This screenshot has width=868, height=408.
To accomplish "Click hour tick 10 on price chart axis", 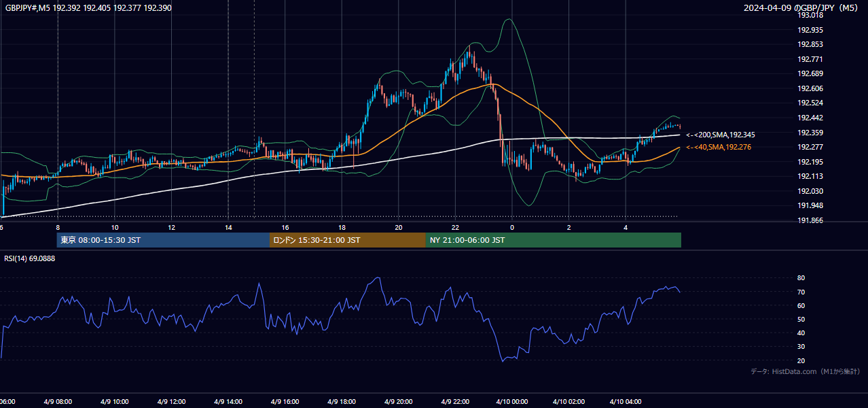I will pyautogui.click(x=115, y=227).
